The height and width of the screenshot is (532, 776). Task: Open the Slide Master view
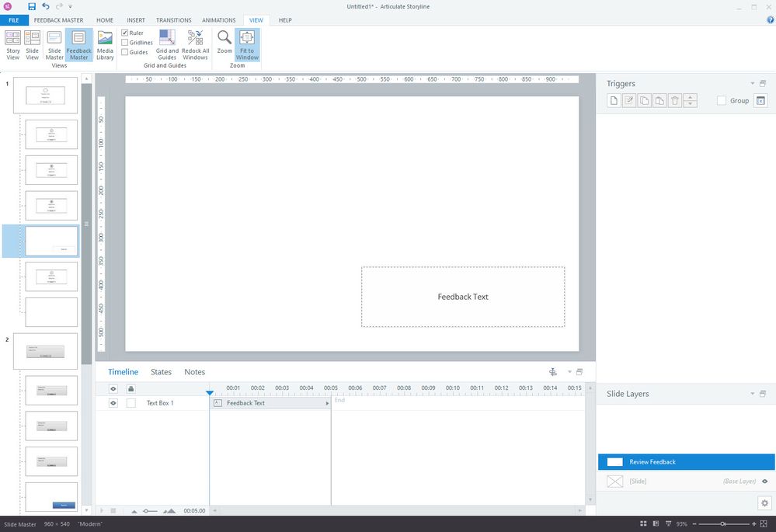pyautogui.click(x=54, y=44)
